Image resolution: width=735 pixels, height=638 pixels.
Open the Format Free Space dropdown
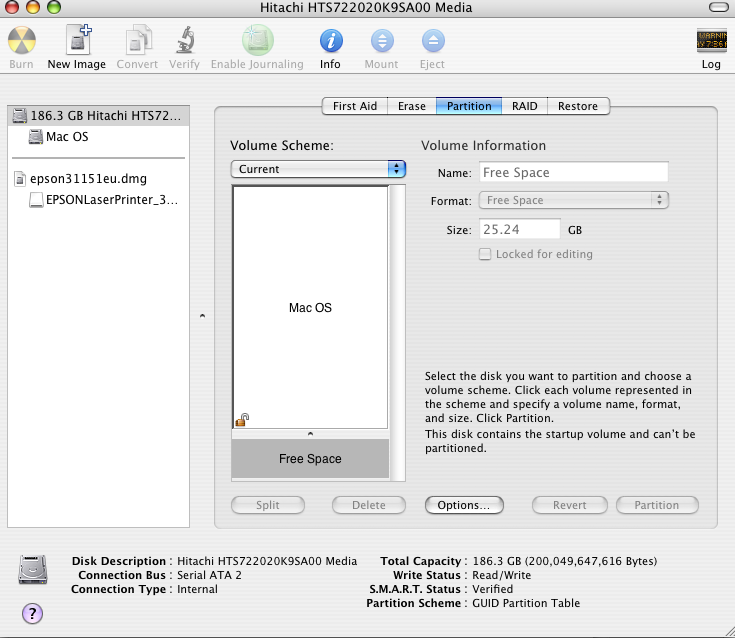point(573,200)
